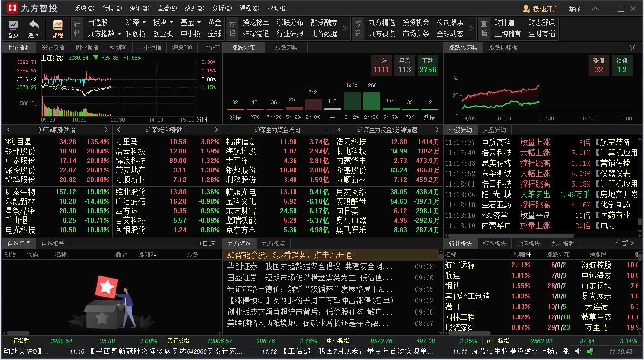
Task: Go to next list in 沪深主力资金流向
Action: click(327, 130)
